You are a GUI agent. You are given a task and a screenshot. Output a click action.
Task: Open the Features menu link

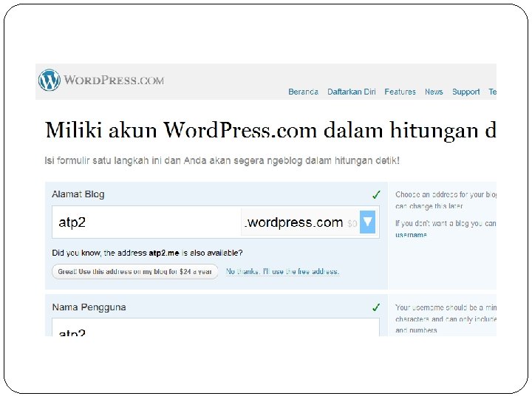pyautogui.click(x=400, y=92)
